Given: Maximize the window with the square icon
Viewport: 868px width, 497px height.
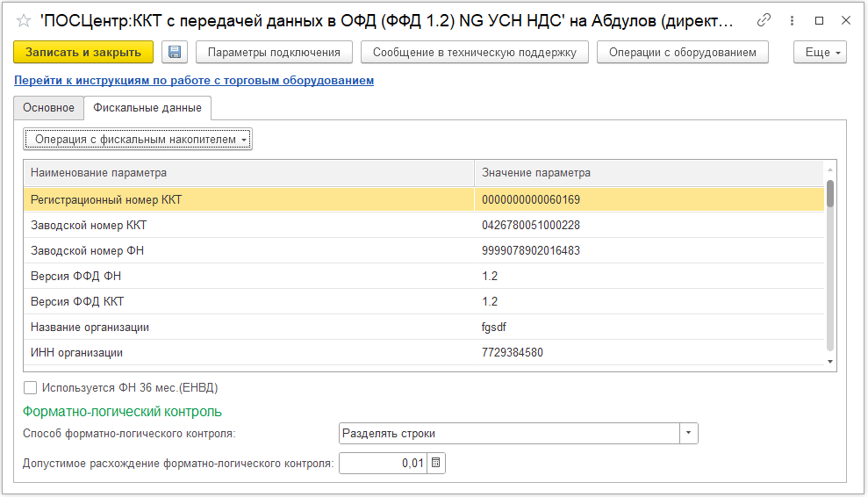Looking at the screenshot, I should 819,20.
